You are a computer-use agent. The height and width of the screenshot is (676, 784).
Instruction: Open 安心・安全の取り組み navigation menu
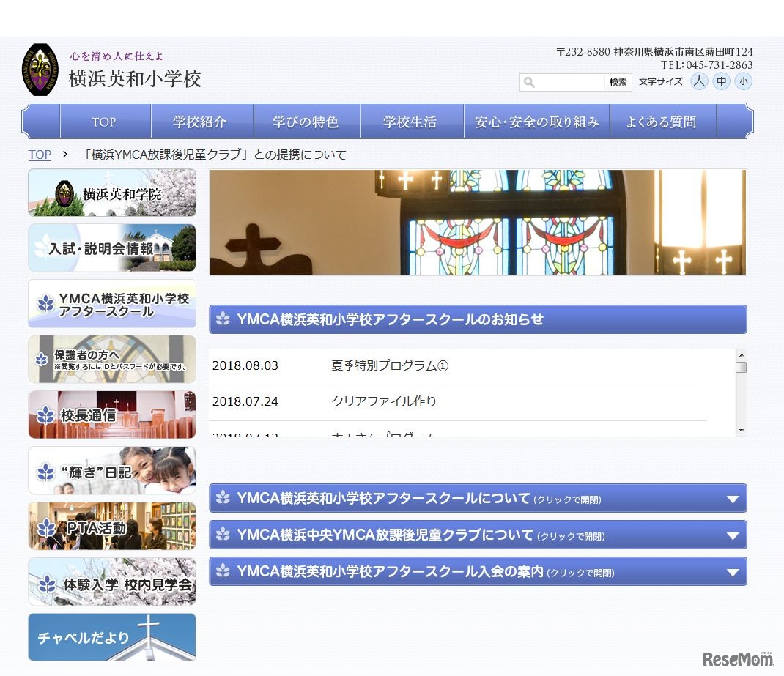click(537, 122)
